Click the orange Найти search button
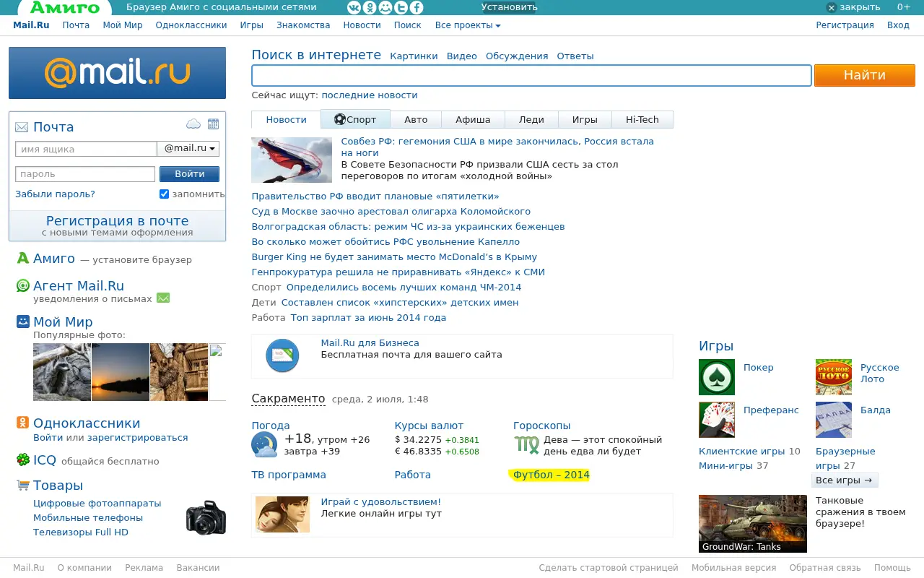Screen dimensions: 924x578 coord(864,75)
